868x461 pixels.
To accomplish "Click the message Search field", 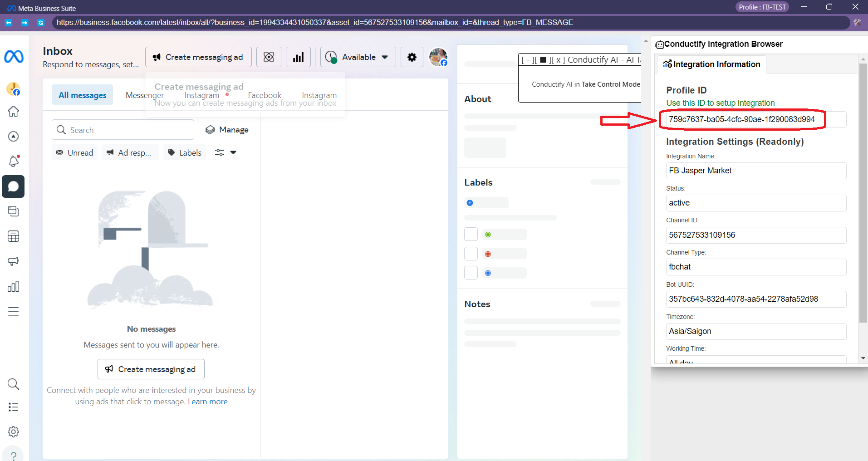I will pos(123,130).
